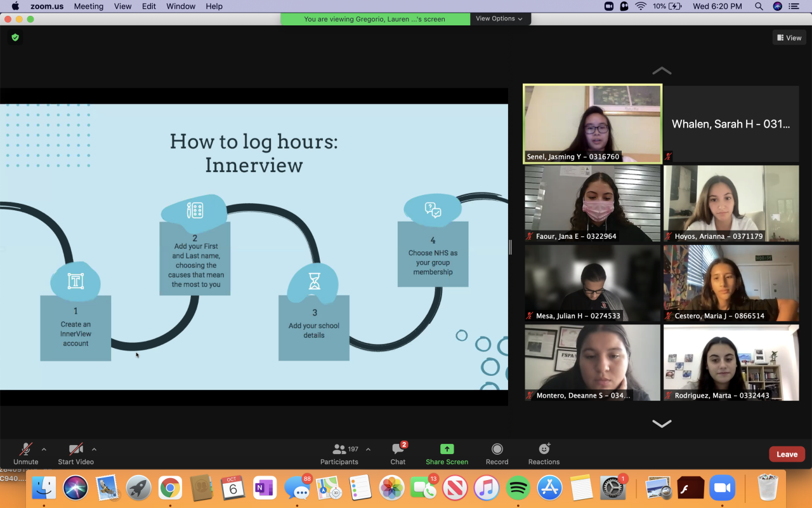This screenshot has height=508, width=812.
Task: Select Hoyos, Arianna video tile
Action: pos(731,203)
